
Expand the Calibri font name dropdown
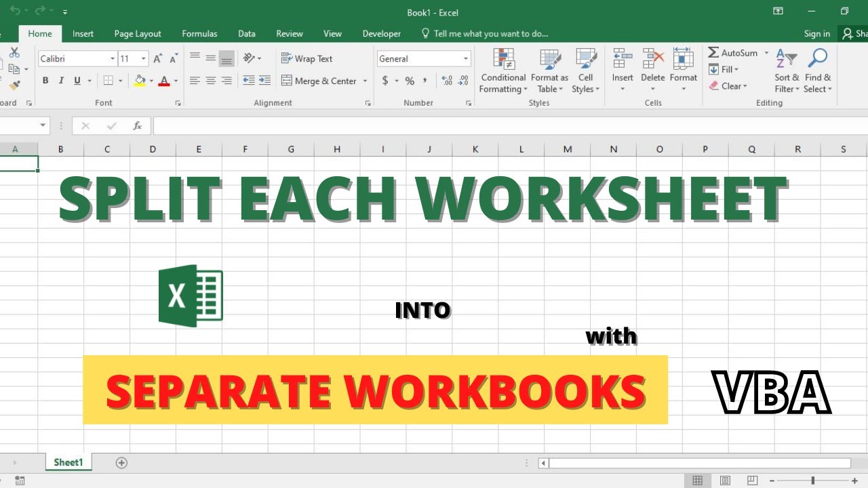[x=113, y=59]
